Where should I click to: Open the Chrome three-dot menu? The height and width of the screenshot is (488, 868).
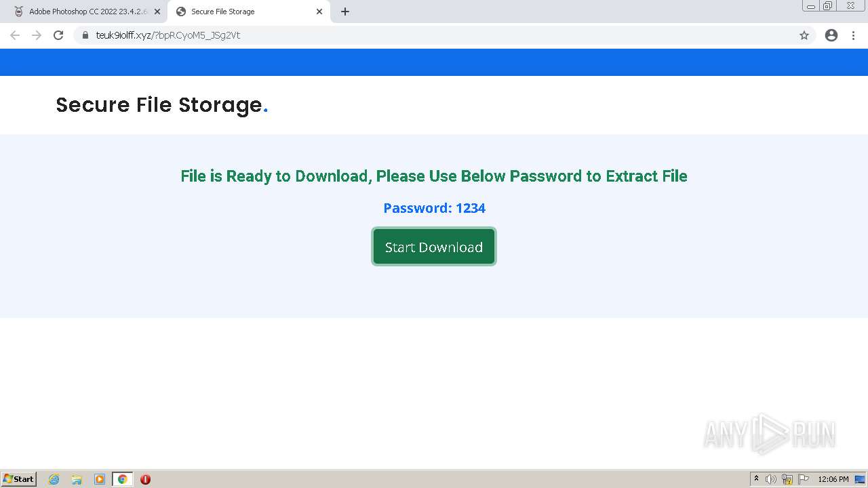click(x=854, y=35)
